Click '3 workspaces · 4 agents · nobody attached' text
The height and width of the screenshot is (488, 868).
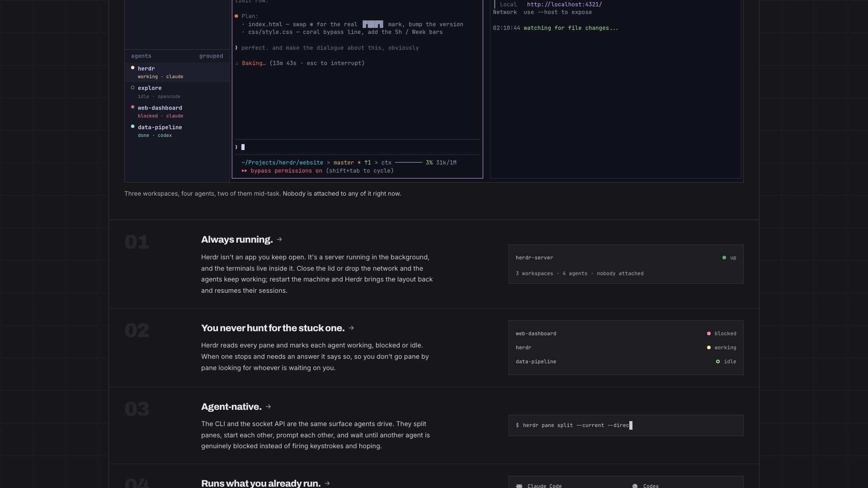(x=580, y=273)
